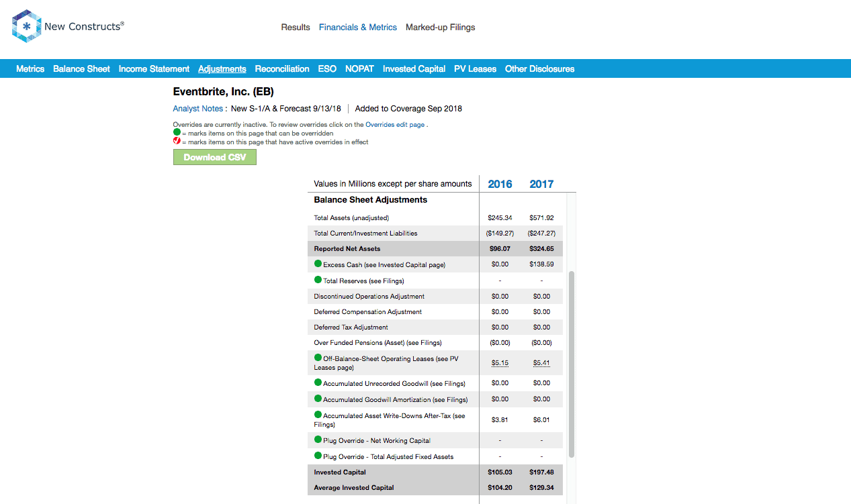
Task: Click the 2017 column header link
Action: pyautogui.click(x=541, y=184)
